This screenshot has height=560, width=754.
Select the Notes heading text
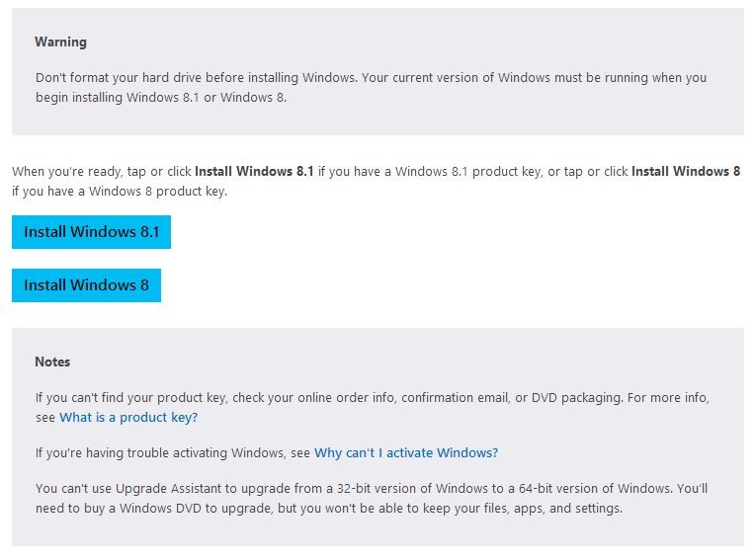tap(52, 361)
